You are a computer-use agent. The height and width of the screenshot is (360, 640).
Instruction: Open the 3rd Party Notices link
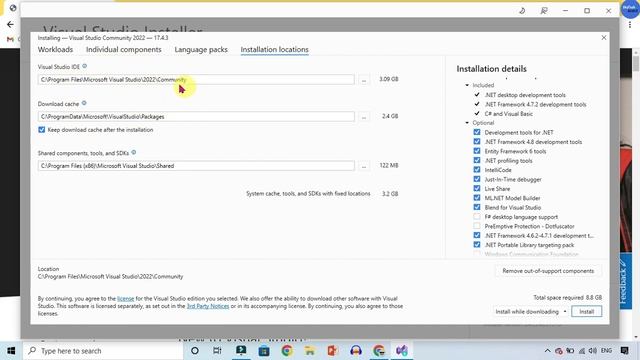click(x=208, y=306)
